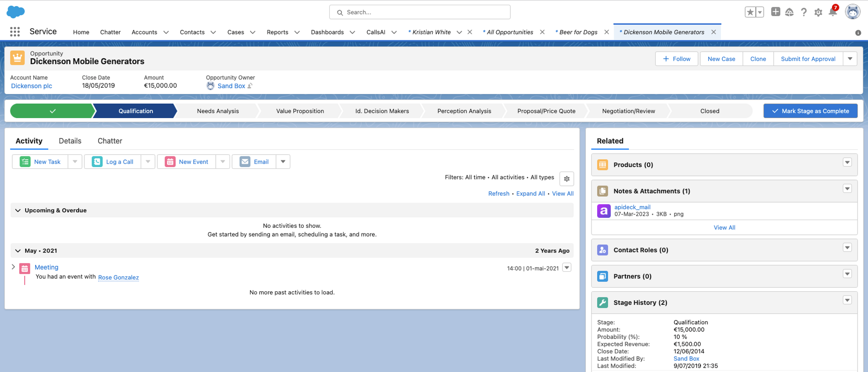The image size is (868, 372).
Task: Go to the Home tab
Action: [81, 32]
